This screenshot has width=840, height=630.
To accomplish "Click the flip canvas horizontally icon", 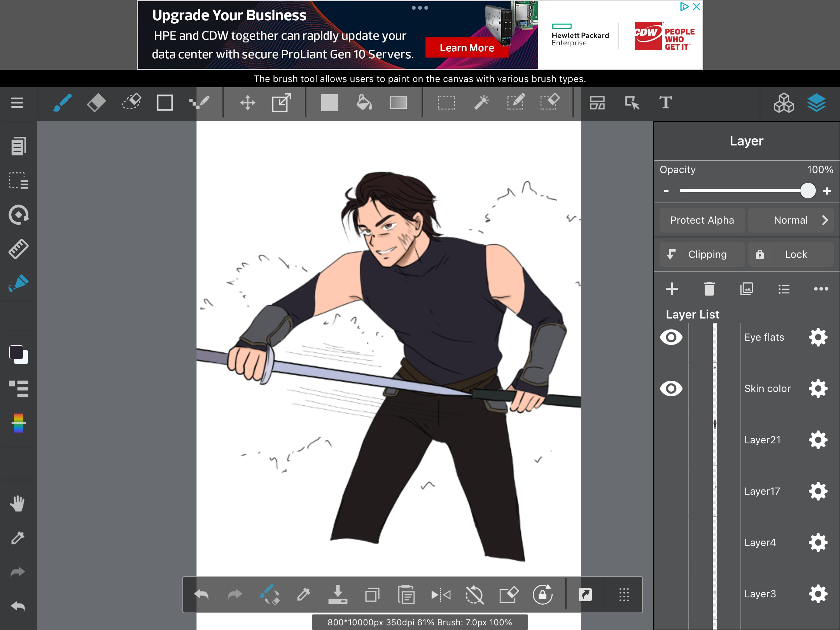I will [x=441, y=595].
